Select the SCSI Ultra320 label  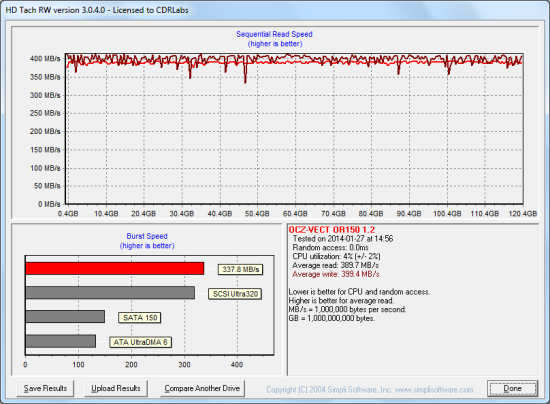click(235, 294)
